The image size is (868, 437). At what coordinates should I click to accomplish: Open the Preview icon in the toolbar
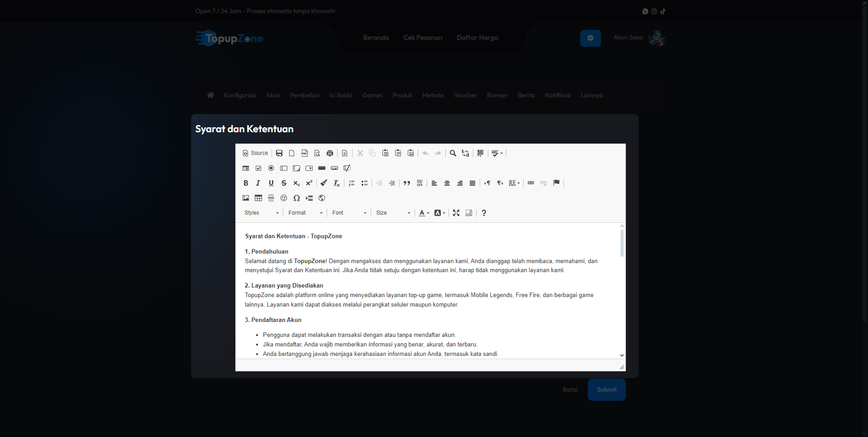[x=317, y=153]
